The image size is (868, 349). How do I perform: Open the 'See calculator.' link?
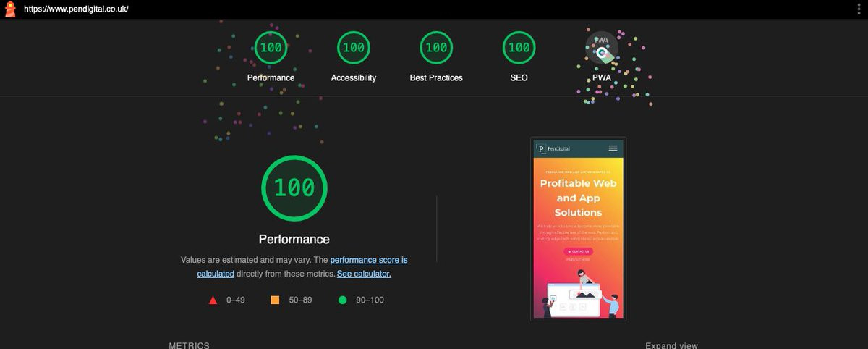click(364, 274)
